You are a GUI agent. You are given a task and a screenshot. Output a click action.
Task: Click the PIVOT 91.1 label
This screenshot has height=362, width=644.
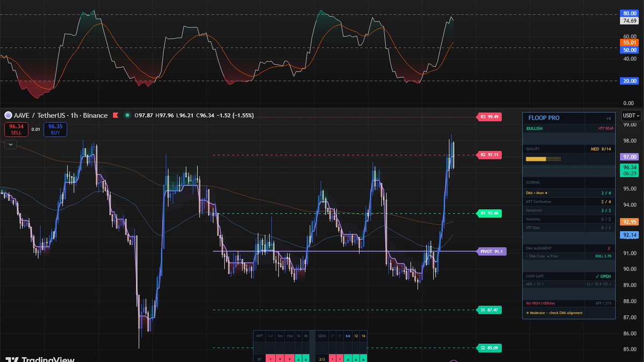coord(491,251)
